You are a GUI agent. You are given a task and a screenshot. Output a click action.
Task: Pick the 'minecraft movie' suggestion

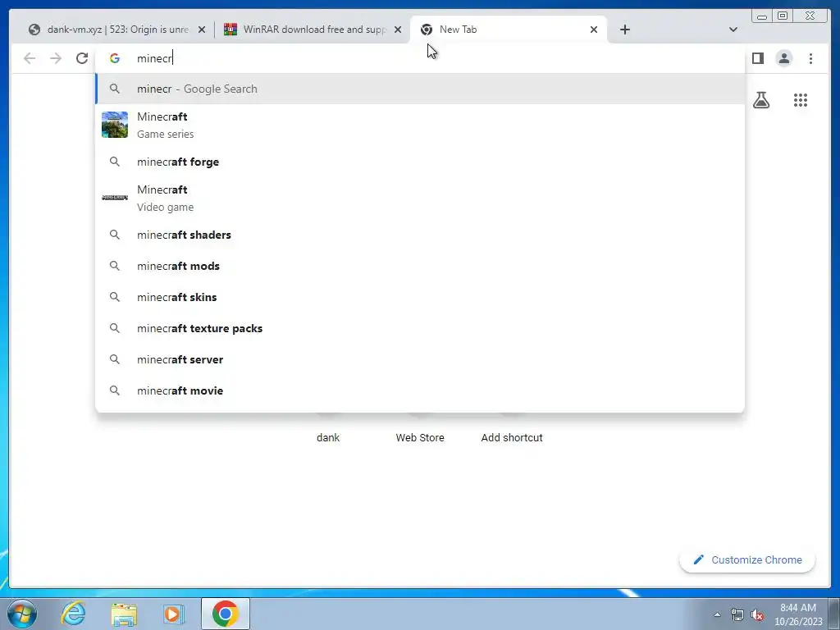(x=420, y=390)
